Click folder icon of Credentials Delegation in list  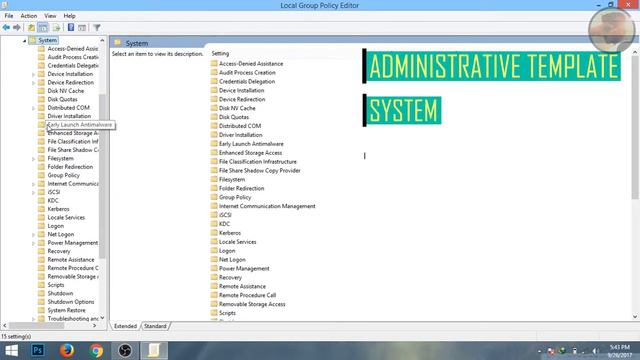[x=214, y=81]
